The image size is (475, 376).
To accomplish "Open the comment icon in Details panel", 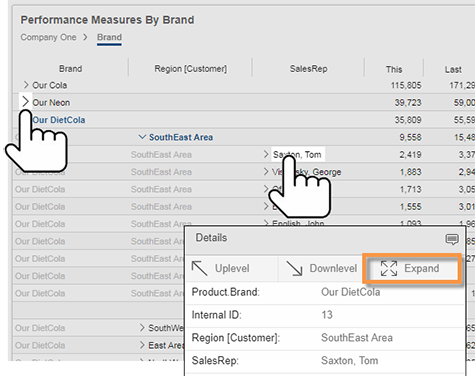I will pyautogui.click(x=452, y=239).
